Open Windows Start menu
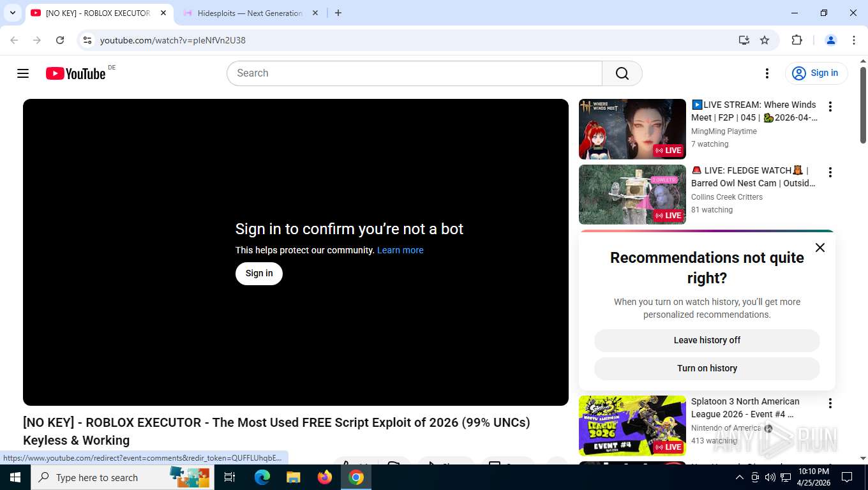 click(15, 477)
